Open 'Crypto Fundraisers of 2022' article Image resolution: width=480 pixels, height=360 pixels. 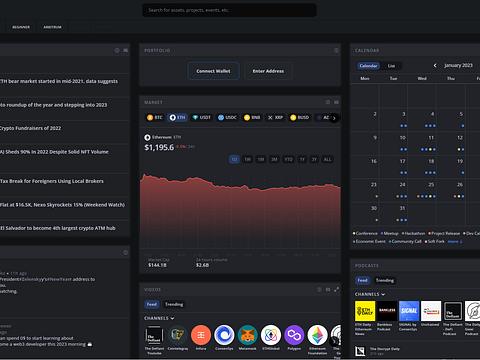[x=30, y=128]
